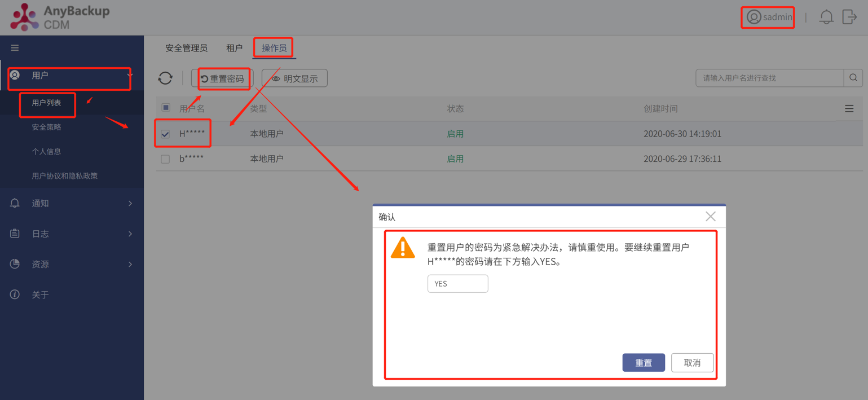Click the 通知 bell icon in sidebar
The width and height of the screenshot is (868, 400).
pos(14,203)
